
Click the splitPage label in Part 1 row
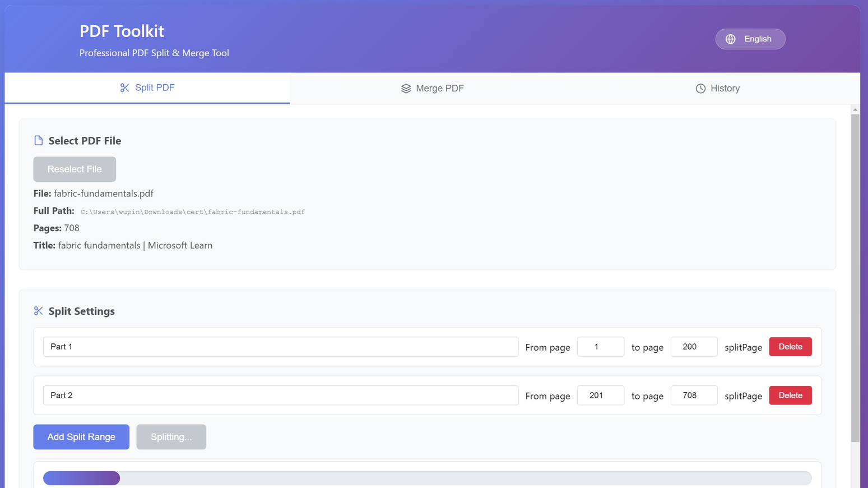click(x=744, y=347)
